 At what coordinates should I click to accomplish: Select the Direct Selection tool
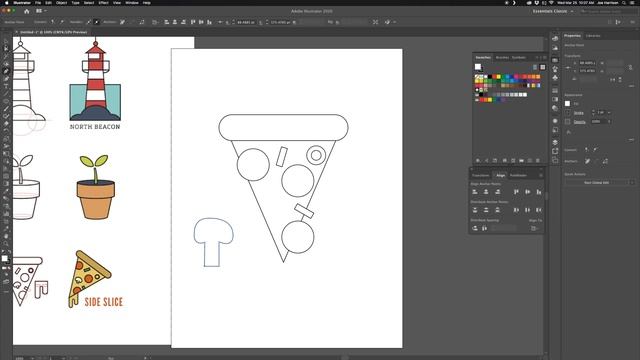pos(6,49)
